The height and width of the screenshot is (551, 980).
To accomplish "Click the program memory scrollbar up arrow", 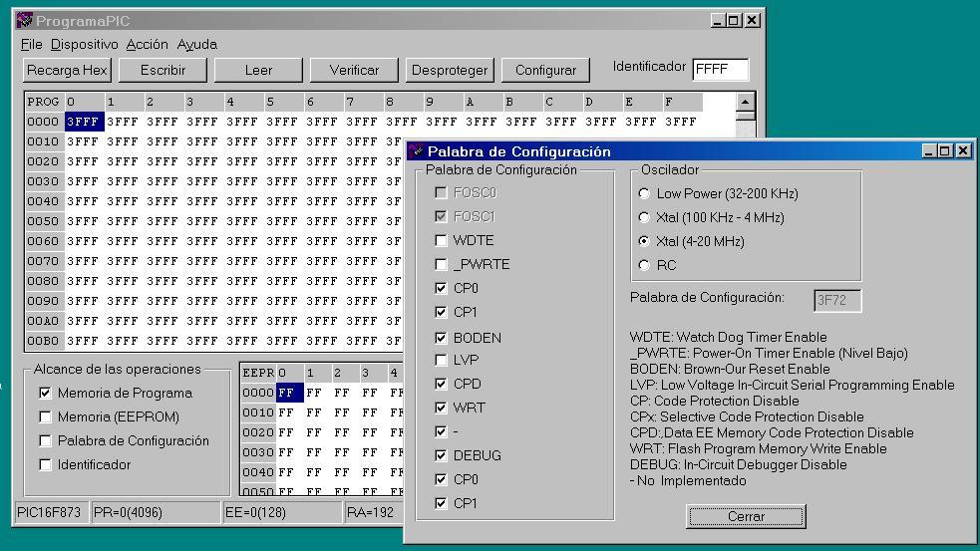I will point(745,102).
